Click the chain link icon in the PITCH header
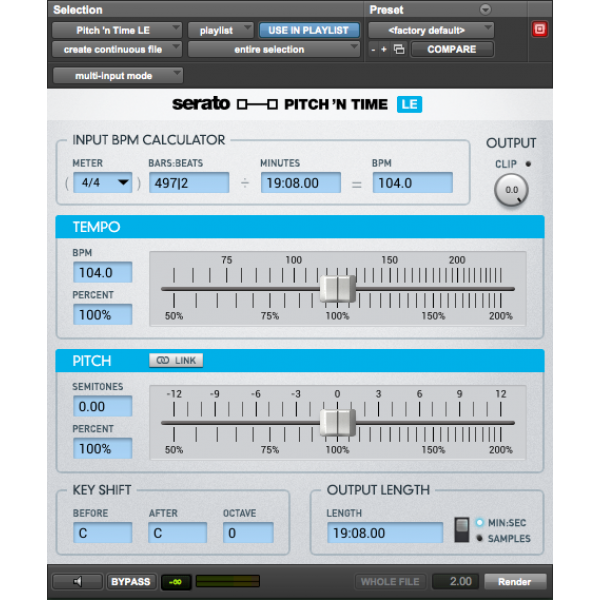The image size is (600, 600). 163,360
